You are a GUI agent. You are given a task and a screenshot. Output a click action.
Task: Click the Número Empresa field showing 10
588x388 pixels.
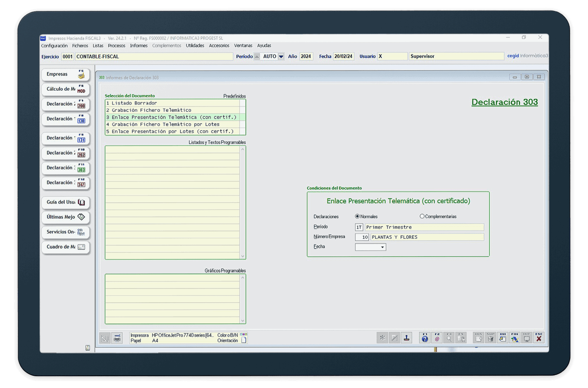pos(362,237)
